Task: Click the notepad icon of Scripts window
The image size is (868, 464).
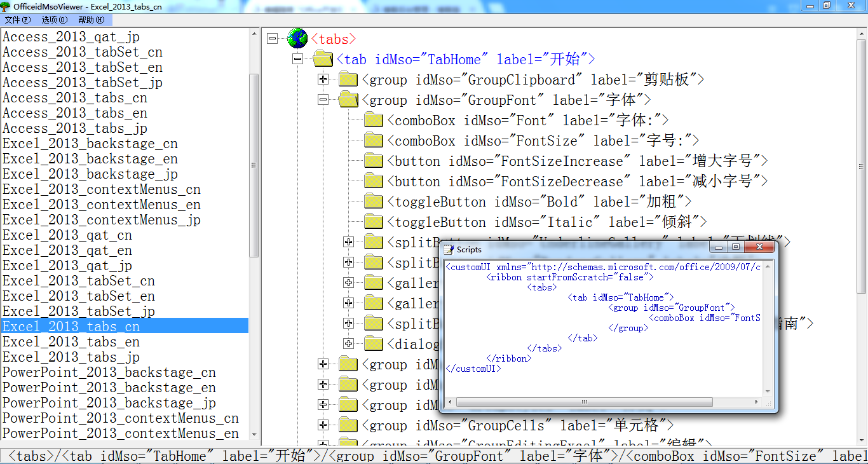Action: (449, 249)
